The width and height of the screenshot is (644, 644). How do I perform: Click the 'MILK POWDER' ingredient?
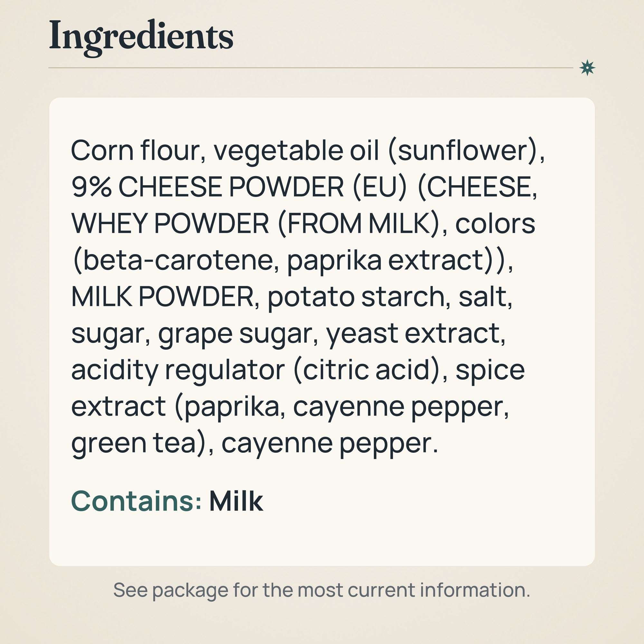click(163, 296)
